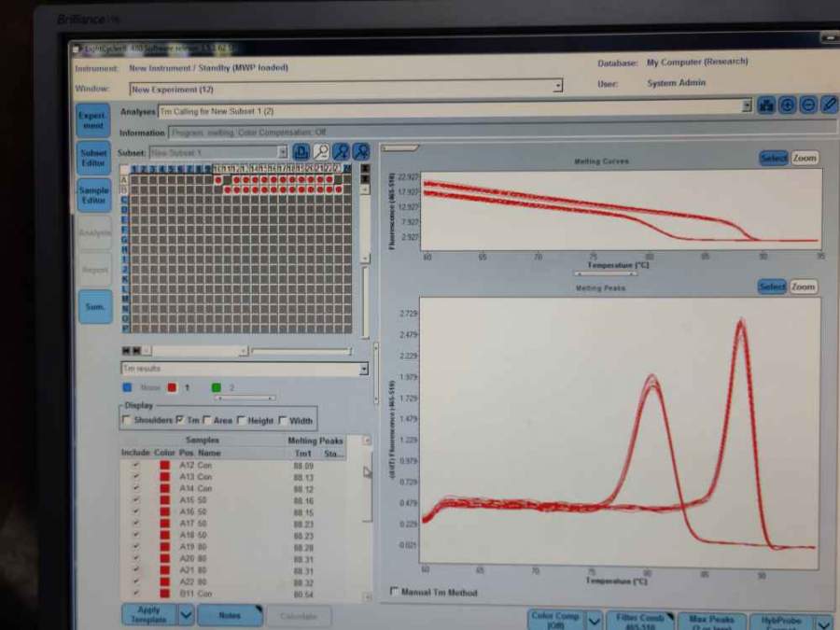
Task: Click the Notes button
Action: (x=230, y=616)
